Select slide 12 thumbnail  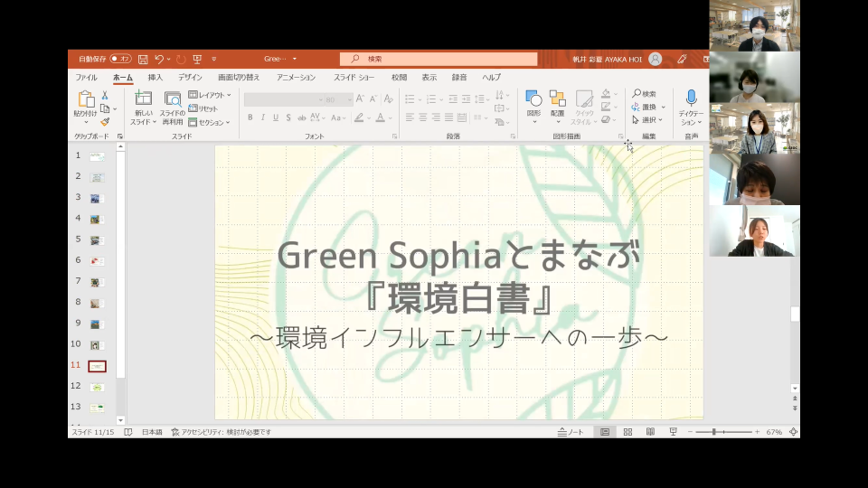[97, 387]
